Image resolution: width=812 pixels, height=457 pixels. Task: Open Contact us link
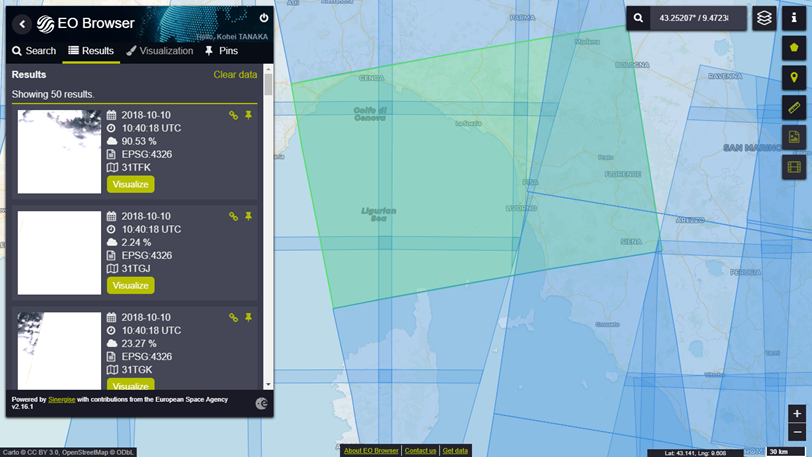[x=420, y=451]
